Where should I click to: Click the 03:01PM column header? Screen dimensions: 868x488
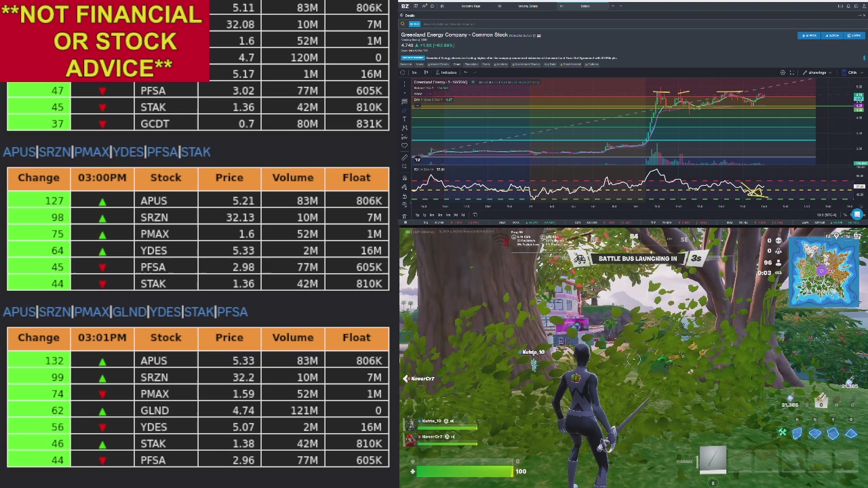[102, 338]
